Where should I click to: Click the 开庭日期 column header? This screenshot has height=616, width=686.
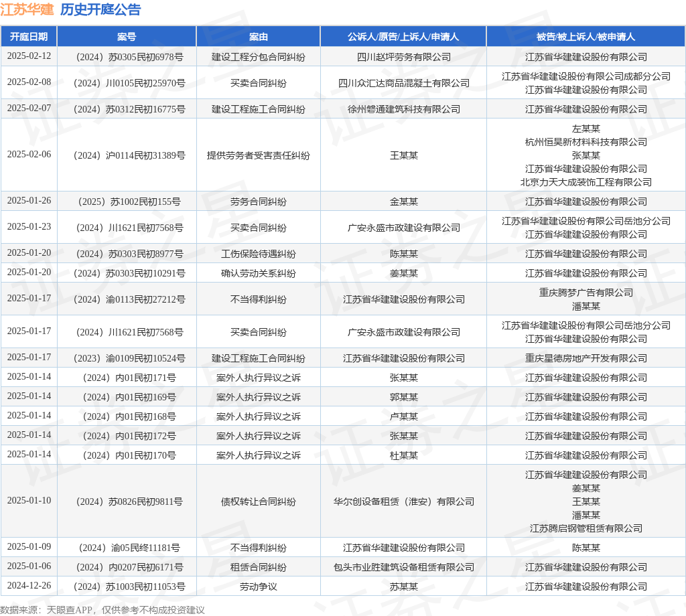[29, 37]
